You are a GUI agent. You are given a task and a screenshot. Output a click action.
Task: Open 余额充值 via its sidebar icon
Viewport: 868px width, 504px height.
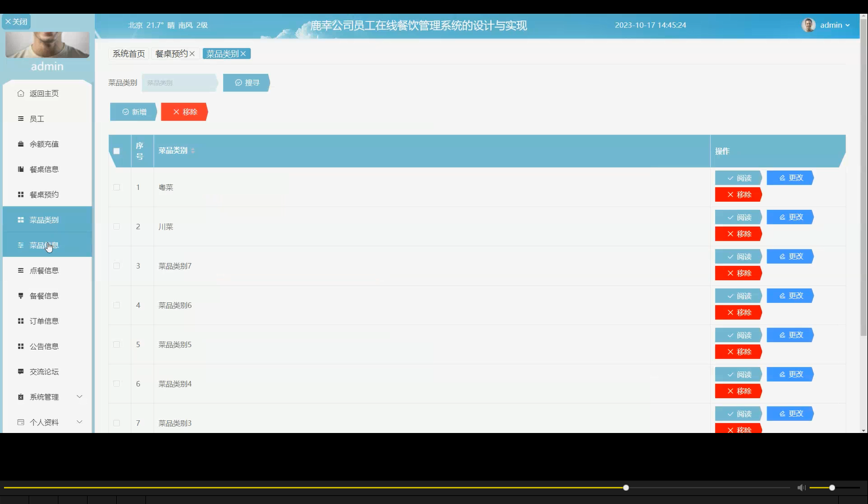[20, 144]
